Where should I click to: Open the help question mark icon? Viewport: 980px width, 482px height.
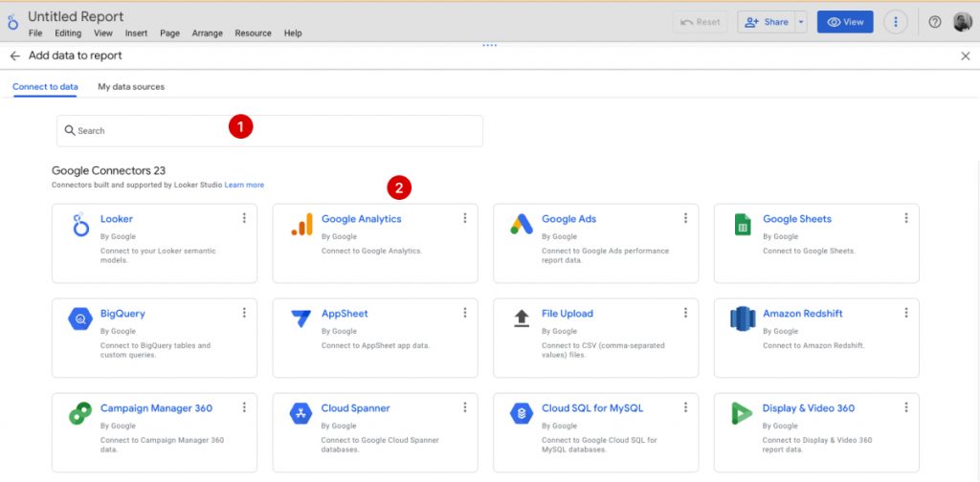click(935, 22)
